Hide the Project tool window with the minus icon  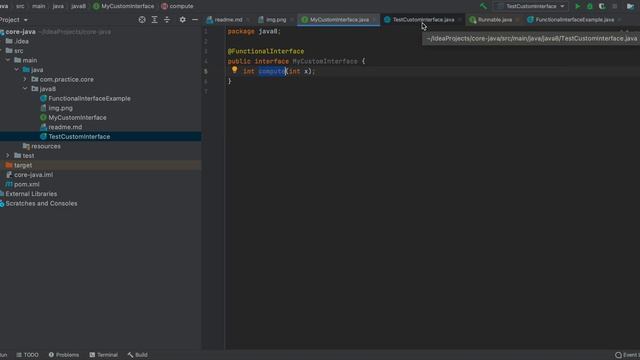coord(195,20)
